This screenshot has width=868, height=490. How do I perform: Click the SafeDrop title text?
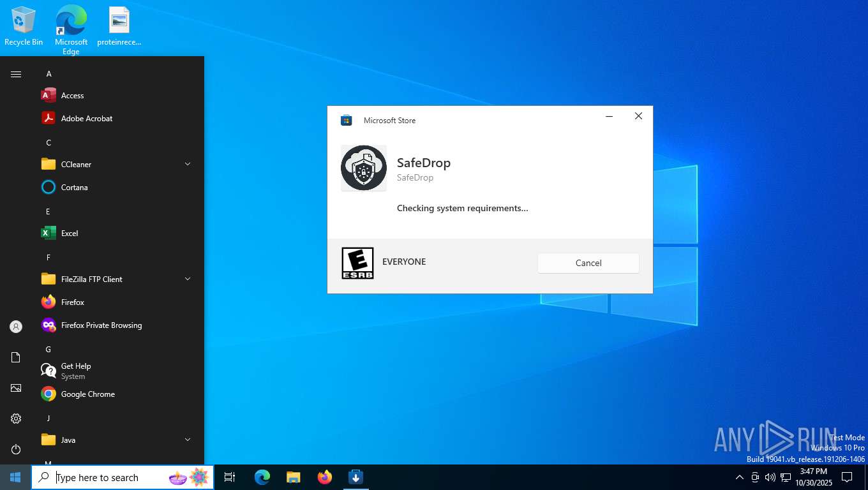click(424, 163)
